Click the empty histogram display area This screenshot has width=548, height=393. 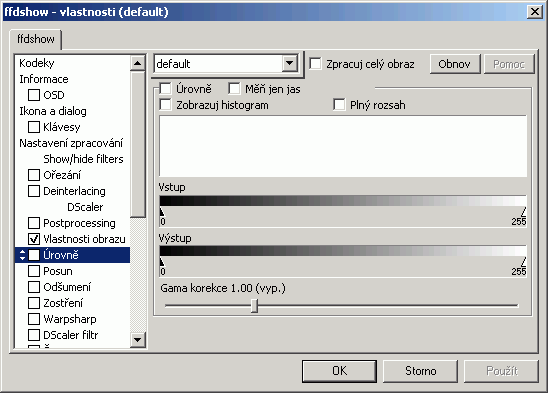pyautogui.click(x=343, y=146)
